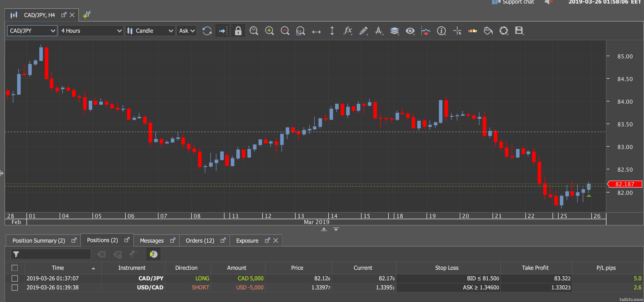Image resolution: width=644 pixels, height=302 pixels.
Task: Open the fx indicators menu
Action: point(348,31)
